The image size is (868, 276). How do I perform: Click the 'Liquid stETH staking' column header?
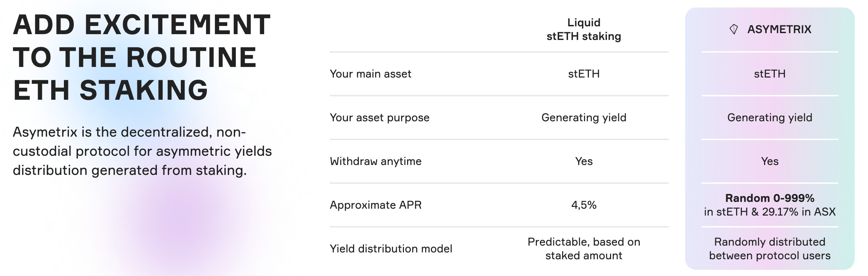coord(584,29)
